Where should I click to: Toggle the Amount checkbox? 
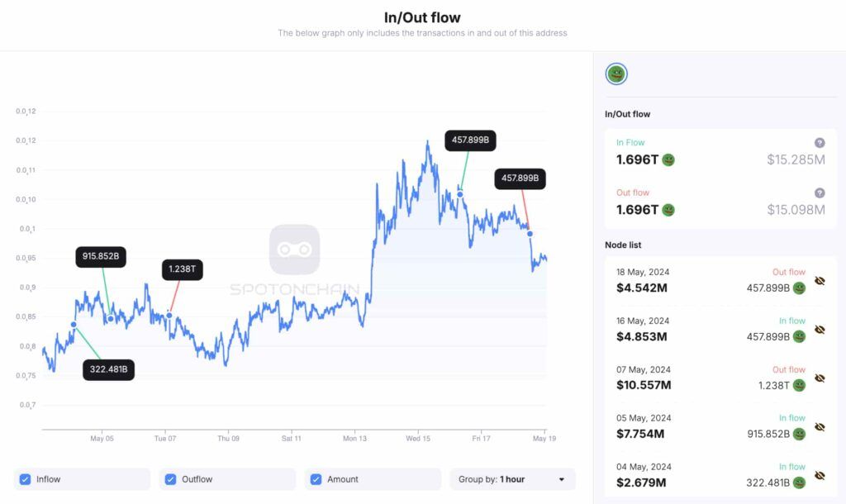pos(316,479)
